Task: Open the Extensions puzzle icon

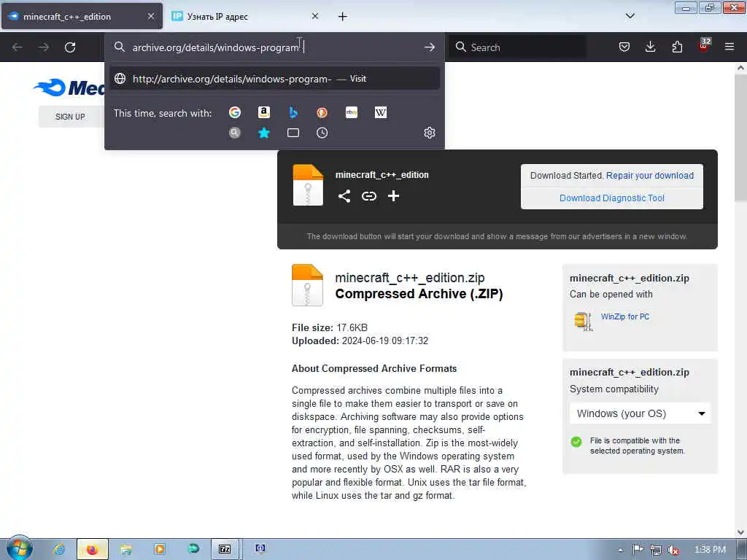Action: [677, 47]
